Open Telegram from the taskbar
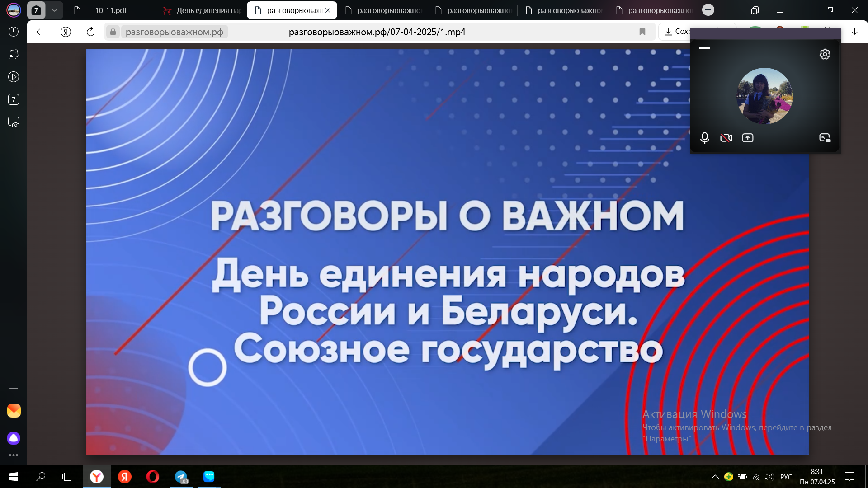 [x=181, y=477]
